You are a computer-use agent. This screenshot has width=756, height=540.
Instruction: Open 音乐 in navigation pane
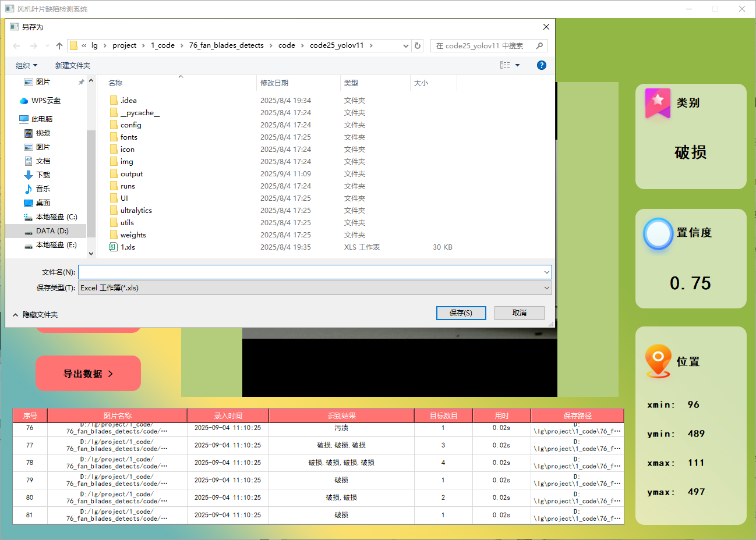(x=43, y=189)
